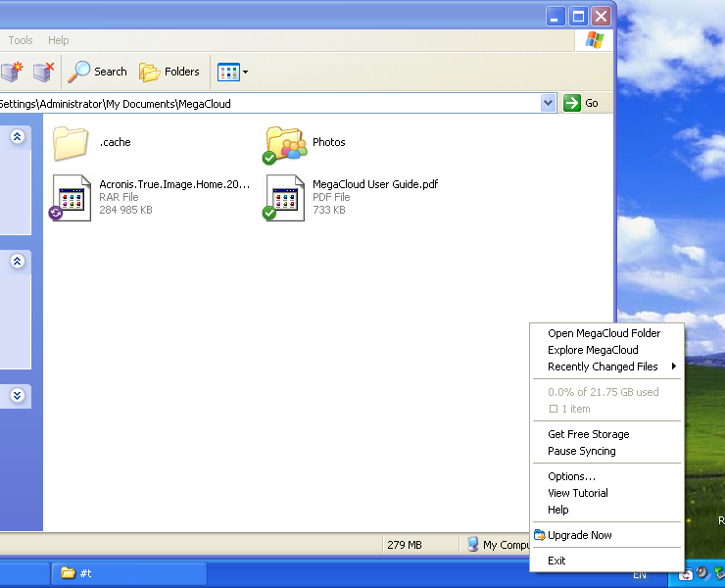This screenshot has height=588, width=725.
Task: Toggle the Folders pane button
Action: point(169,72)
